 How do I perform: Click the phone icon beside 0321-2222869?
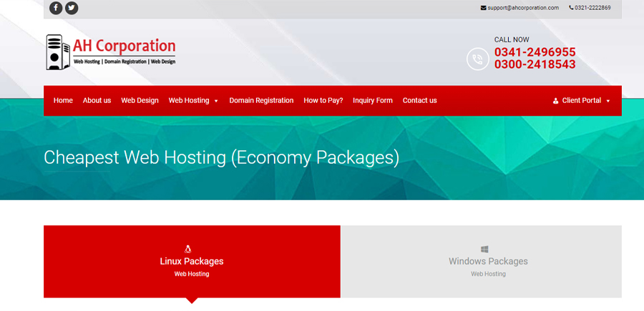click(571, 8)
